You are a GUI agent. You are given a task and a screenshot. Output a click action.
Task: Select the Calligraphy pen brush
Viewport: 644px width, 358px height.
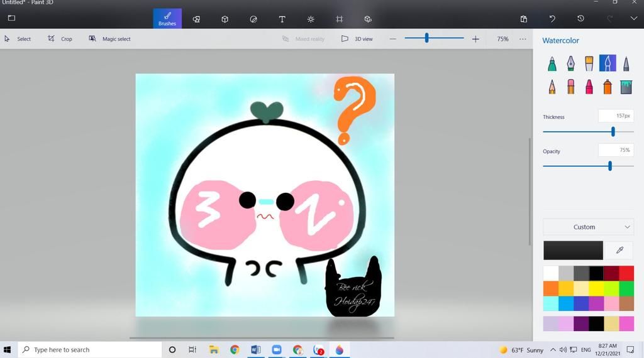coord(570,63)
